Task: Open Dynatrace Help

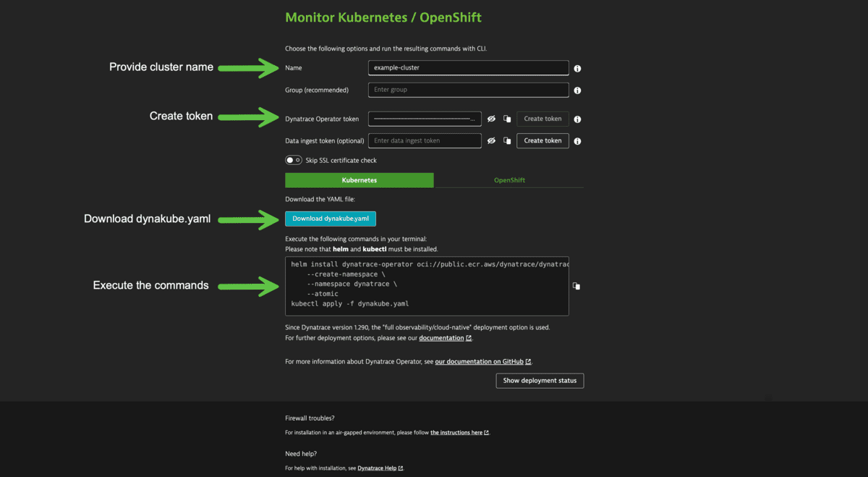Action: (x=379, y=468)
